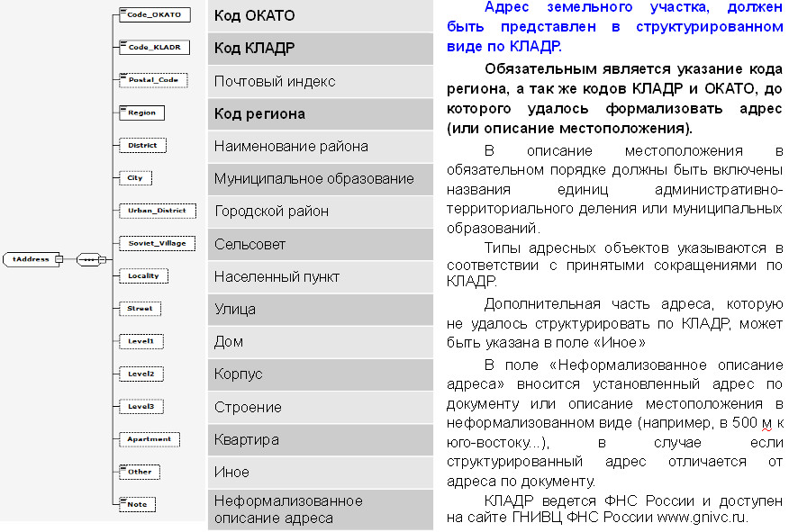Image resolution: width=789 pixels, height=532 pixels.
Task: Collapse the tAddress node expander box
Action: [59, 259]
